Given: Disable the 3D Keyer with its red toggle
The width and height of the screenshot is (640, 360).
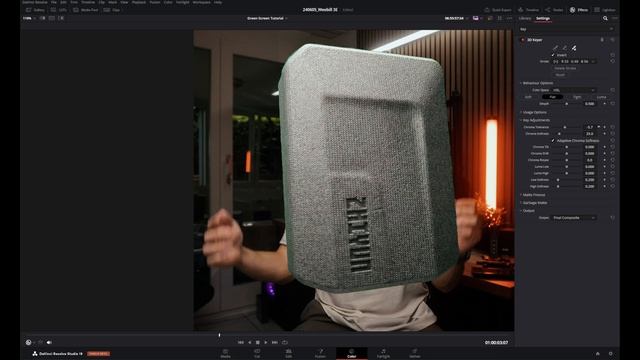Looking at the screenshot, I should click(x=522, y=40).
